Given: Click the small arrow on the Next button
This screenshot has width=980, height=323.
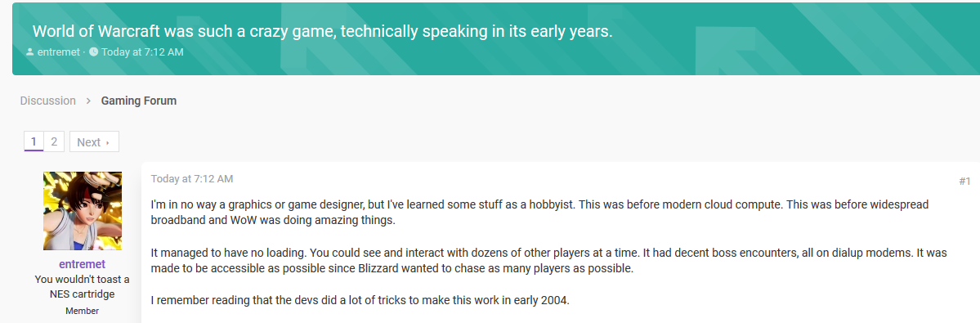Looking at the screenshot, I should point(108,143).
